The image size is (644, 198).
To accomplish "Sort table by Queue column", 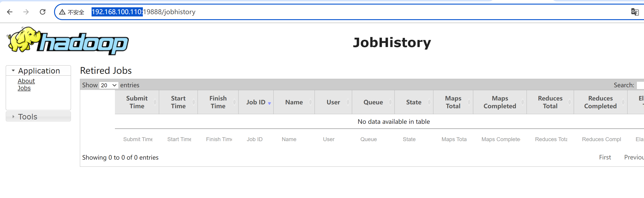I will (x=373, y=102).
